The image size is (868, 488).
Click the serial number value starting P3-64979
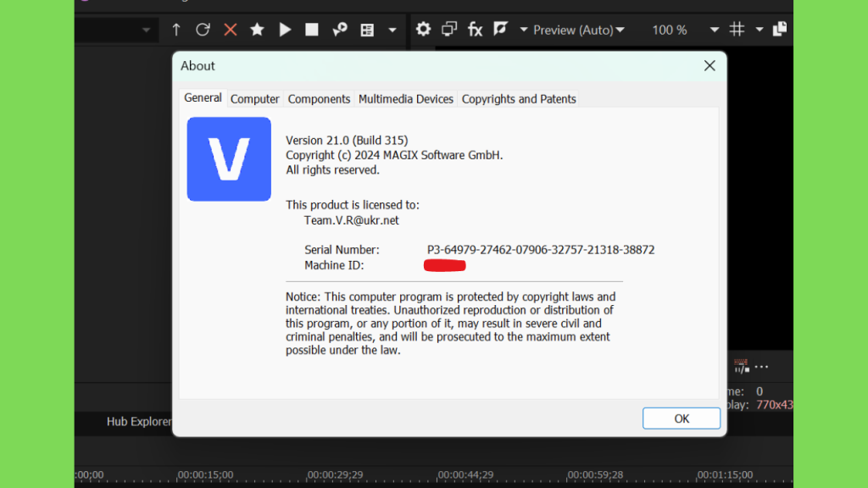coord(541,250)
